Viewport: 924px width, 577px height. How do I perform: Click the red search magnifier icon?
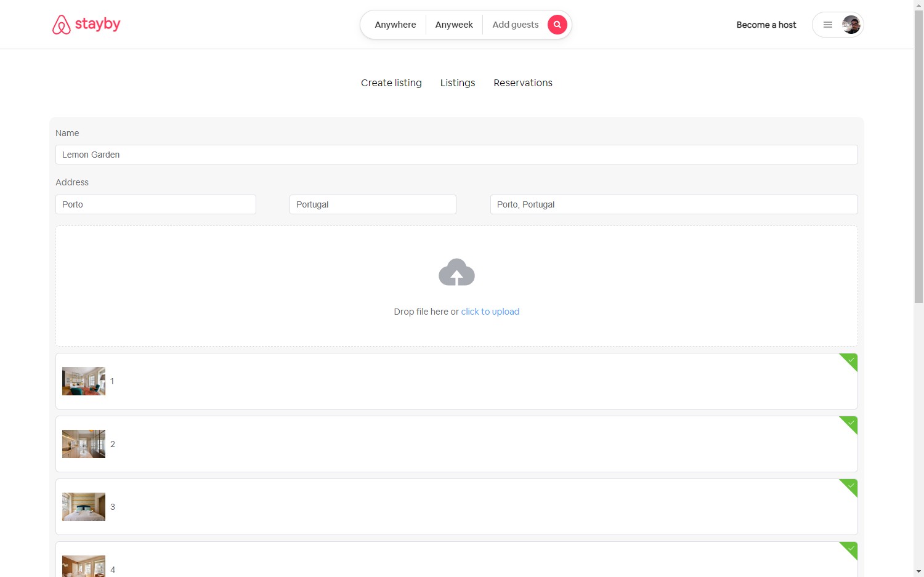pyautogui.click(x=557, y=25)
